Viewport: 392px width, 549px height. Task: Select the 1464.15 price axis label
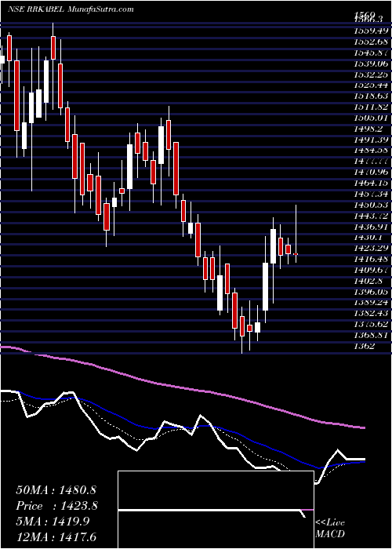(x=372, y=183)
